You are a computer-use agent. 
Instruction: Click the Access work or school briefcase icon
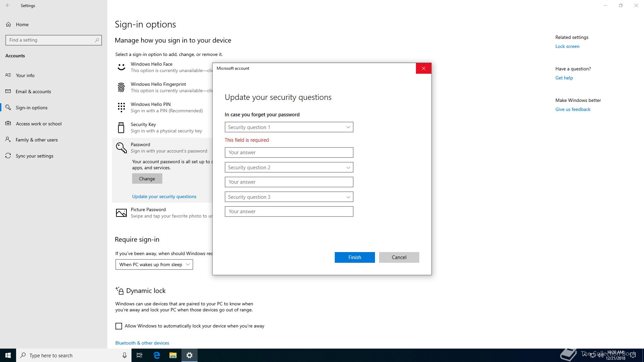click(x=8, y=123)
